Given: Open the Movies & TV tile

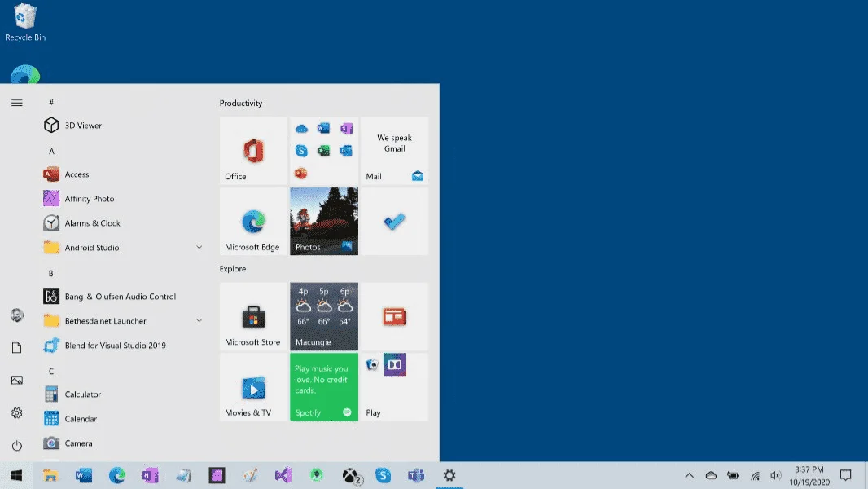Looking at the screenshot, I should tap(253, 387).
